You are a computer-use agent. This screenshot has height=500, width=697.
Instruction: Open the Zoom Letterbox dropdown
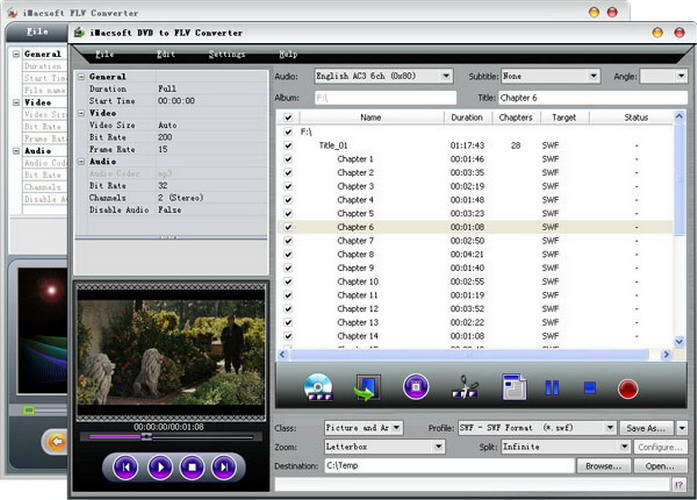point(439,447)
